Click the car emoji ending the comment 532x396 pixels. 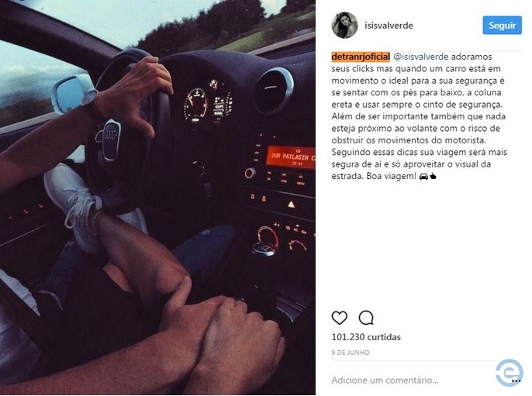click(423, 177)
